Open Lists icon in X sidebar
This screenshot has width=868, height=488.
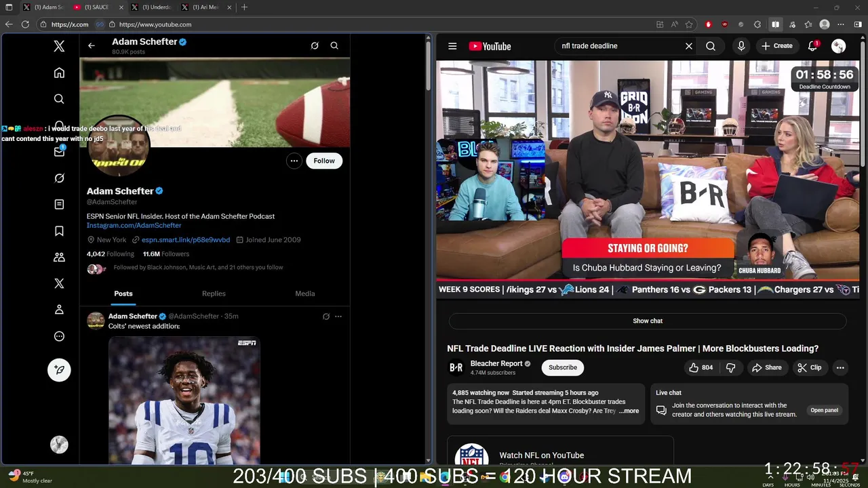pos(59,205)
